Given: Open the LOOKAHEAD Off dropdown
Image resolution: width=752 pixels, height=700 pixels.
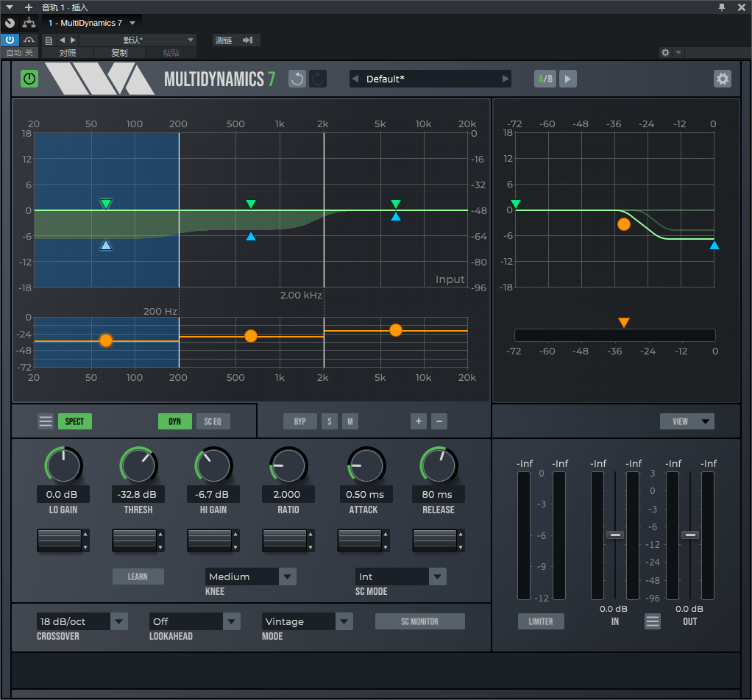Looking at the screenshot, I should (194, 621).
